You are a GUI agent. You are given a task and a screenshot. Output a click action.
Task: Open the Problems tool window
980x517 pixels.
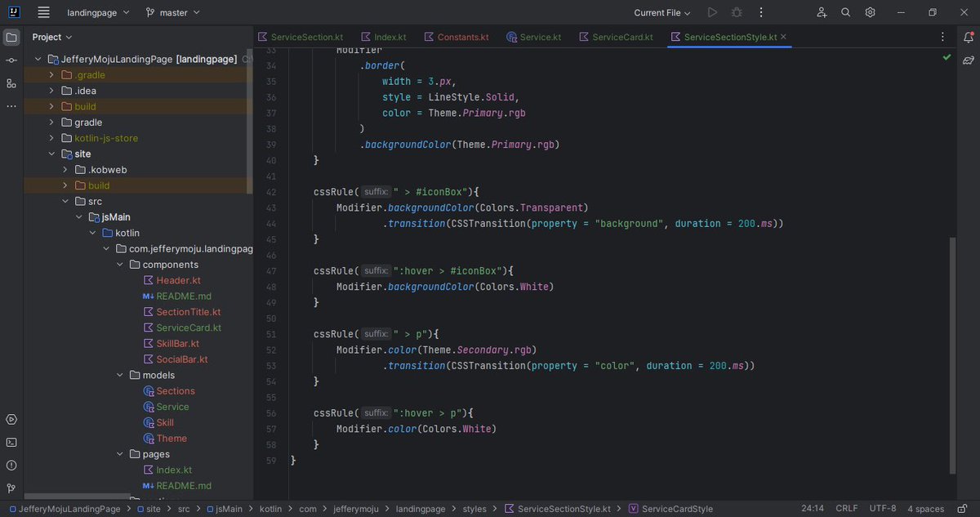coord(11,465)
